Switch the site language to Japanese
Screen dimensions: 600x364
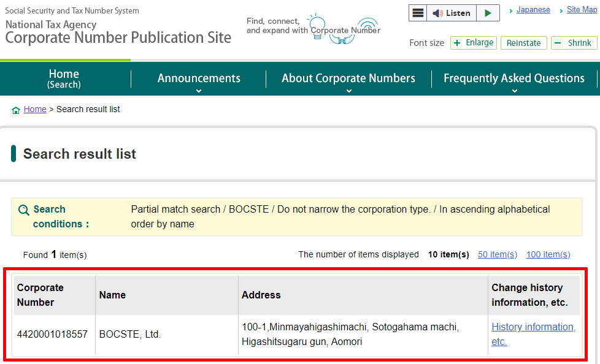533,10
